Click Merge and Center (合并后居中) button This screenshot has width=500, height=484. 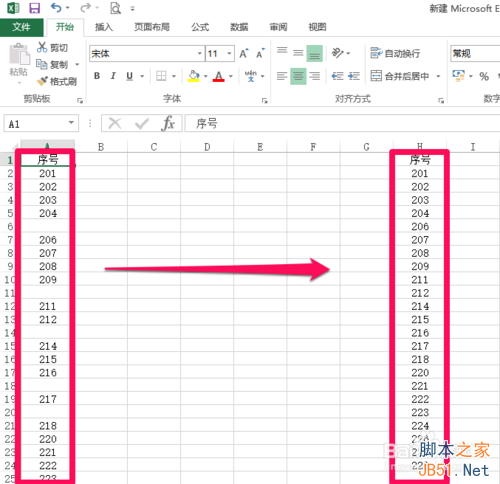click(x=400, y=76)
